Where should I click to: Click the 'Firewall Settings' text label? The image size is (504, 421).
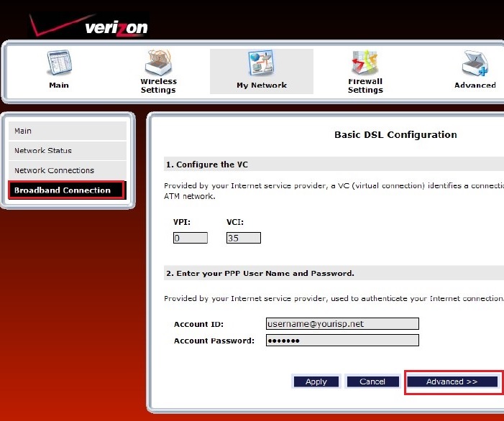[x=365, y=86]
